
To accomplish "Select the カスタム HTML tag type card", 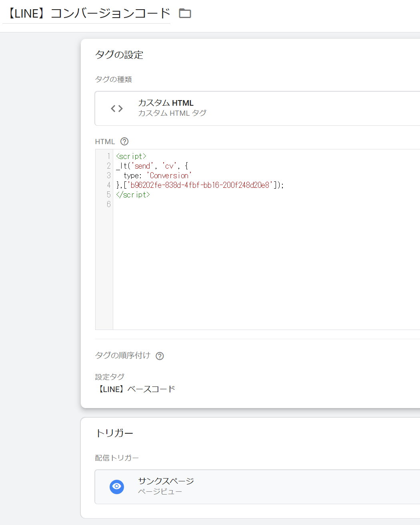I will pos(257,109).
